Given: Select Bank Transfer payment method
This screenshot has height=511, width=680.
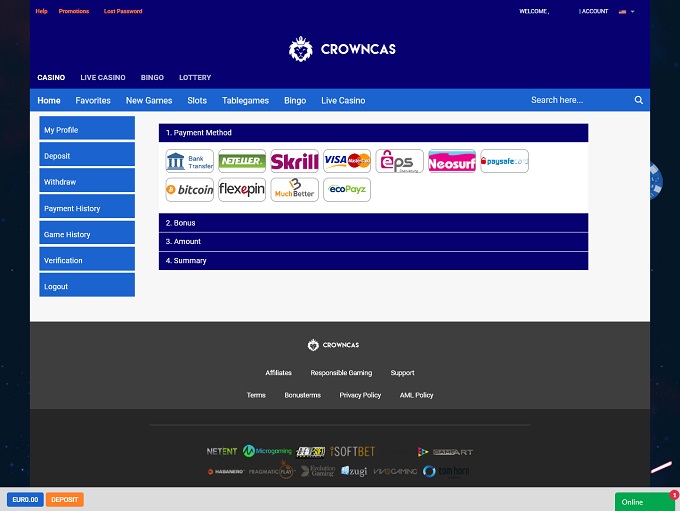Looking at the screenshot, I should 189,161.
